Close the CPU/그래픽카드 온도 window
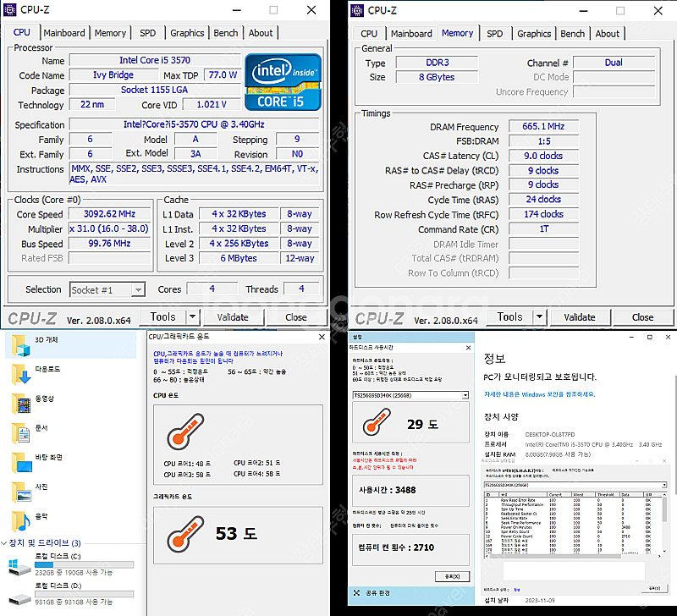 322,337
